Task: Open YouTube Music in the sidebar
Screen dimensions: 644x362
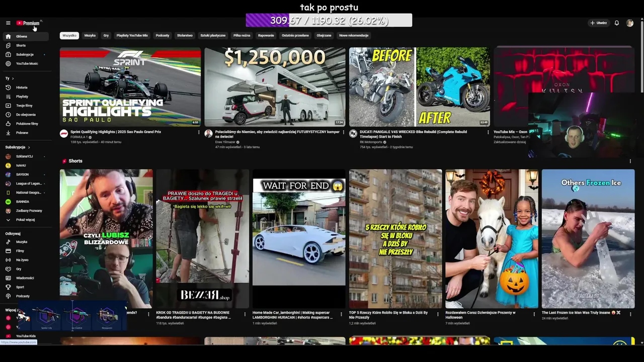Action: pos(25,63)
